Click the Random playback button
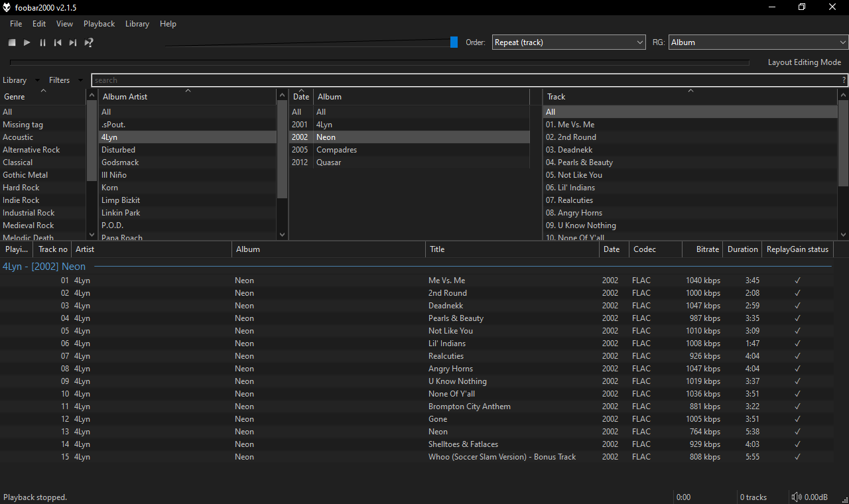 tap(88, 42)
